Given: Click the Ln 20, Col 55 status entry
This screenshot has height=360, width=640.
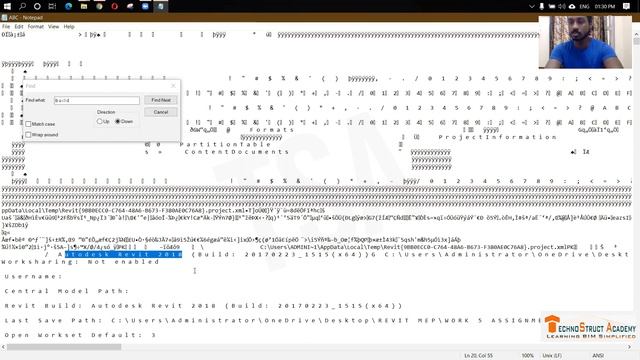Looking at the screenshot, I should (478, 356).
